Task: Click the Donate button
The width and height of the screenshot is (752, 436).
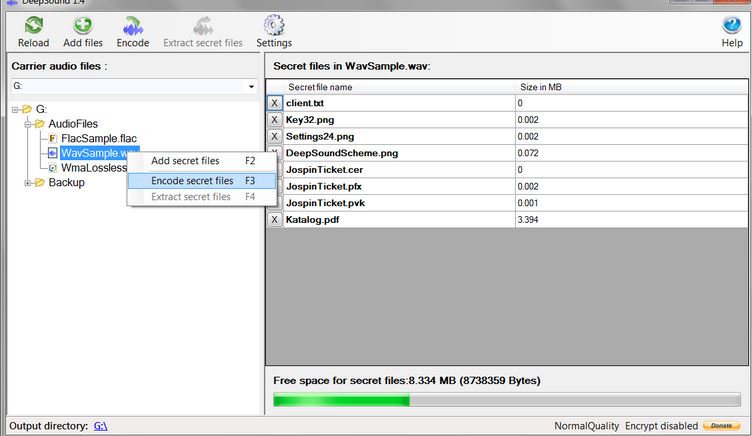Action: [x=721, y=426]
